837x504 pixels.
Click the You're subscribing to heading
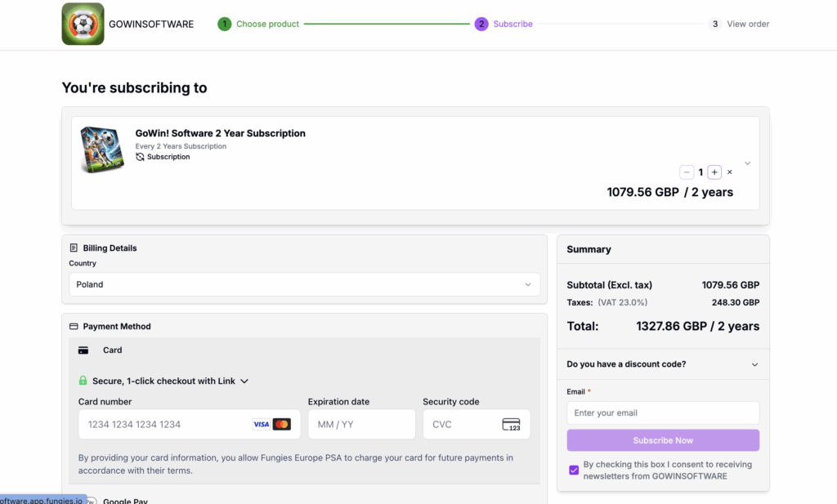coord(135,87)
